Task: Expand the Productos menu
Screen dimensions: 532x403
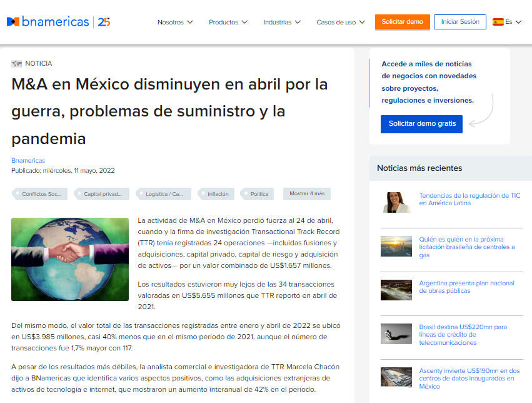Action: (228, 23)
